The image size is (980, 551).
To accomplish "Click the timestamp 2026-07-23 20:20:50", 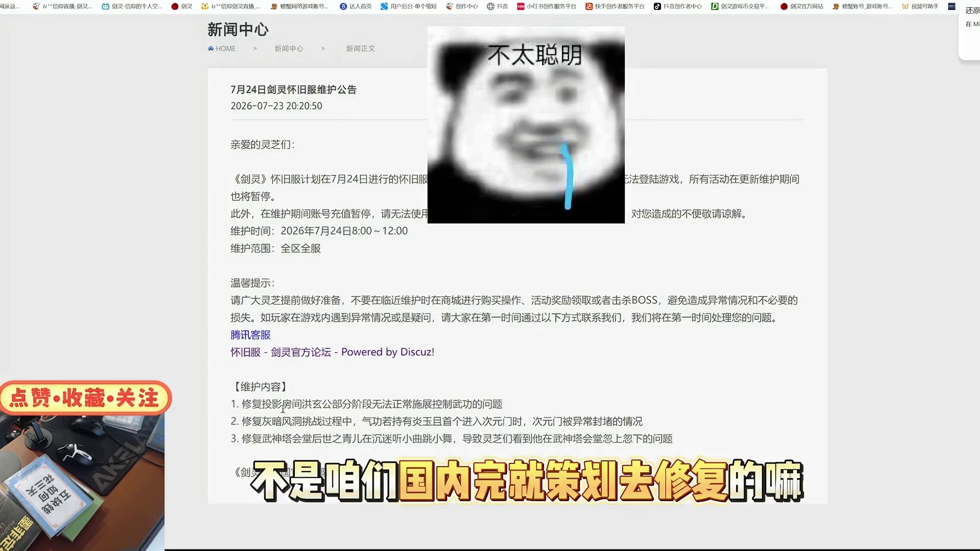I will click(276, 106).
